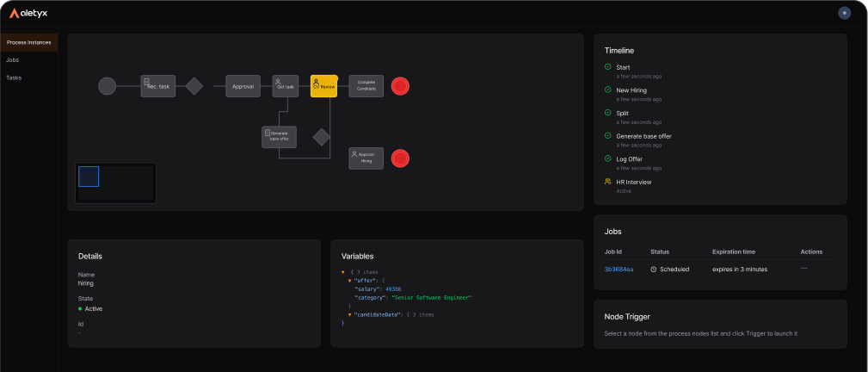The height and width of the screenshot is (372, 868).
Task: Click the Scheduled status text
Action: (674, 270)
